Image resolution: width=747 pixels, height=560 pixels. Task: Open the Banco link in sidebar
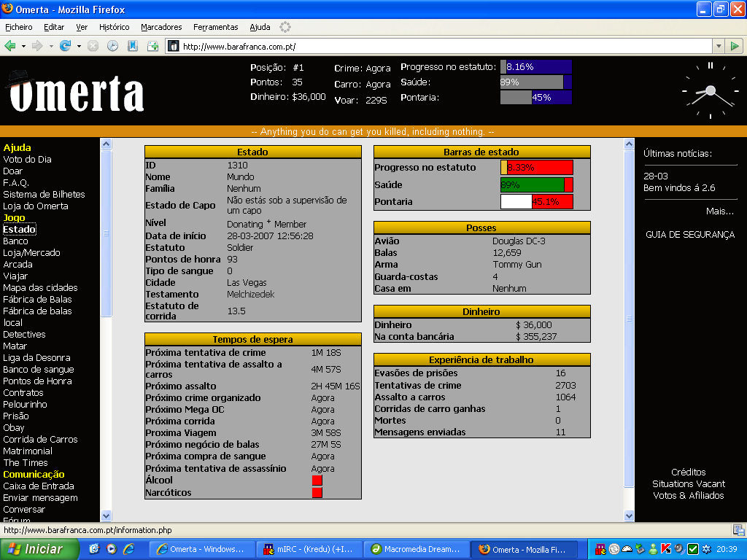15,241
